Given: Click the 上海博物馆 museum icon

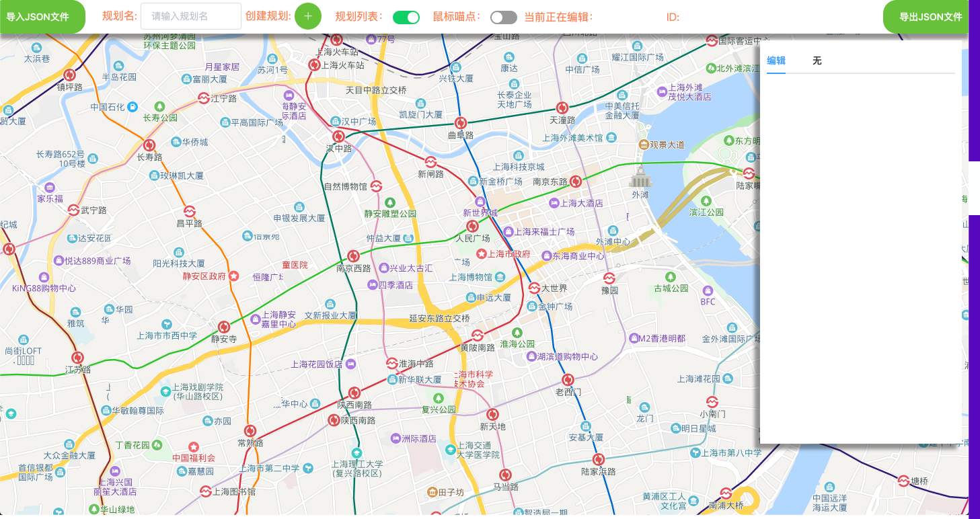Looking at the screenshot, I should point(500,277).
